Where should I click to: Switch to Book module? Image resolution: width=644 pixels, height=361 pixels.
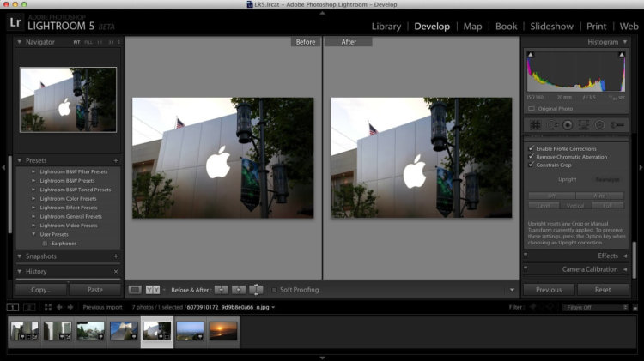[x=506, y=27]
